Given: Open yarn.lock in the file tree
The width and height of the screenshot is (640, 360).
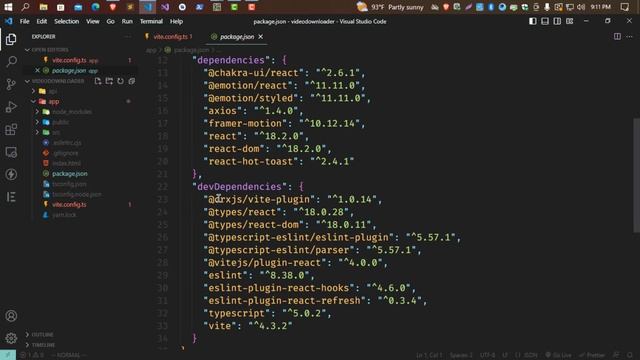Looking at the screenshot, I should coord(64,215).
